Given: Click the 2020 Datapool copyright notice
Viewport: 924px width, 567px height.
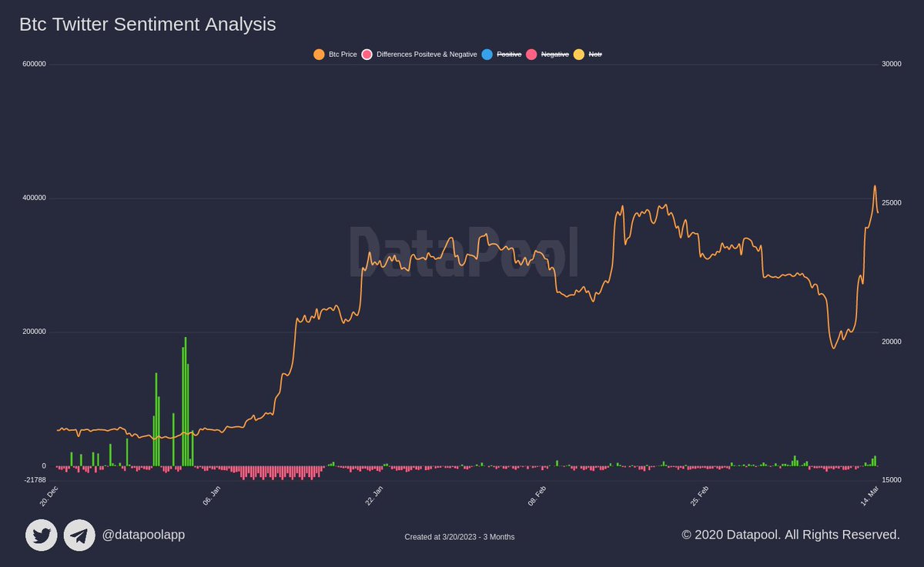Looking at the screenshot, I should tap(791, 534).
